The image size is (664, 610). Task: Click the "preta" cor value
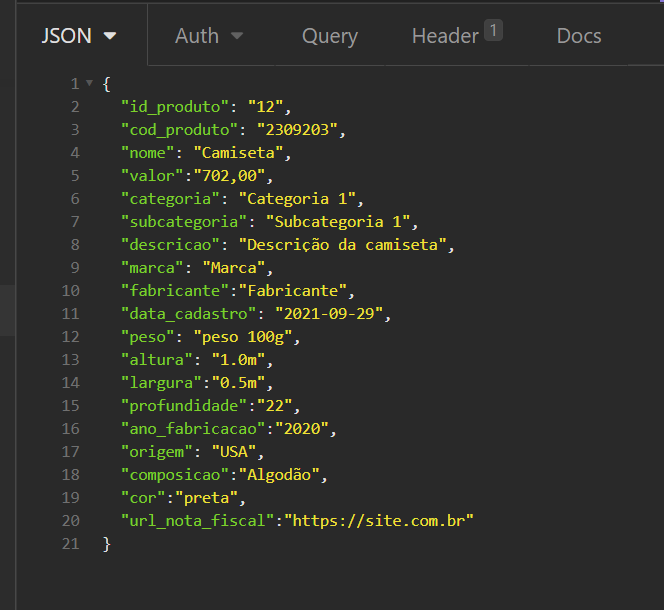(x=206, y=498)
